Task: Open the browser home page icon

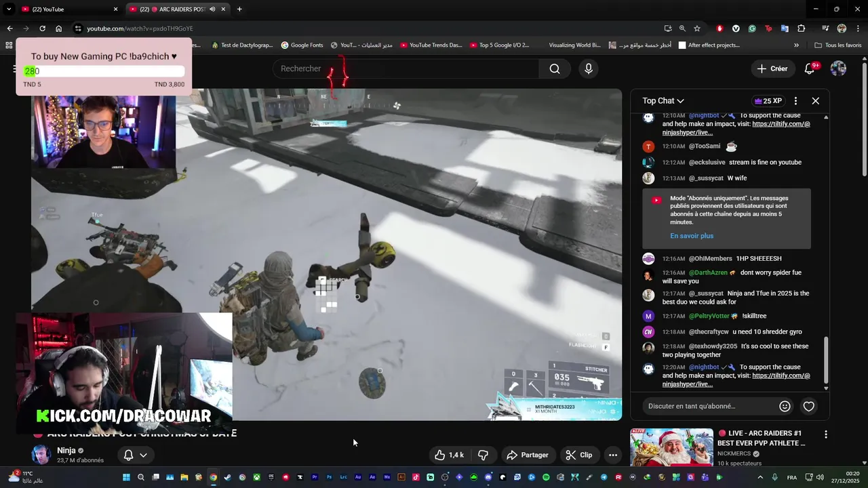Action: [58, 28]
